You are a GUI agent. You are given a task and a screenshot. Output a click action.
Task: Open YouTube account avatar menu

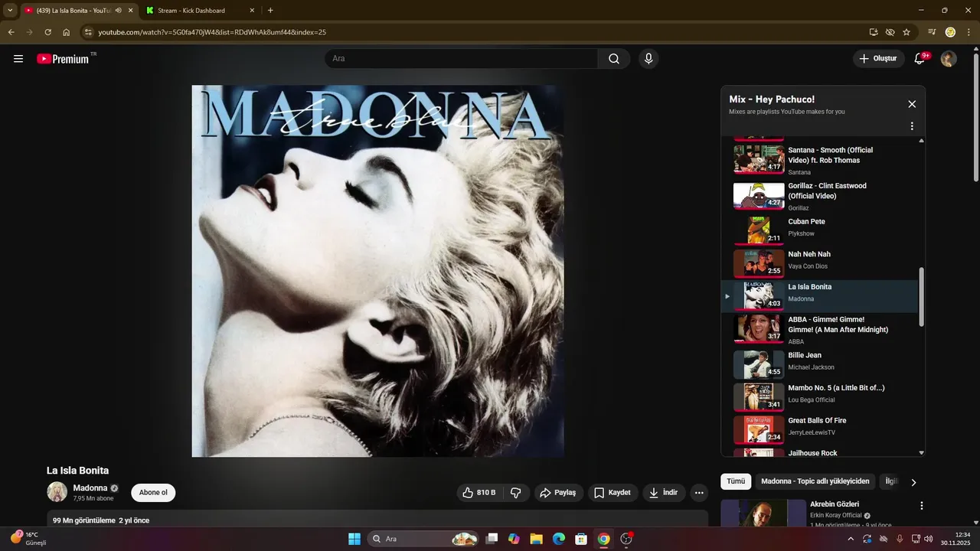(x=949, y=59)
